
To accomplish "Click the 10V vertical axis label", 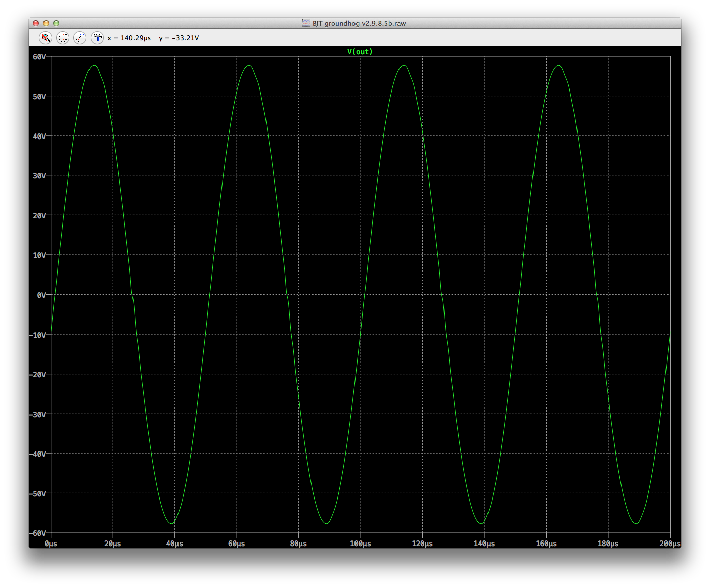I will [x=39, y=255].
